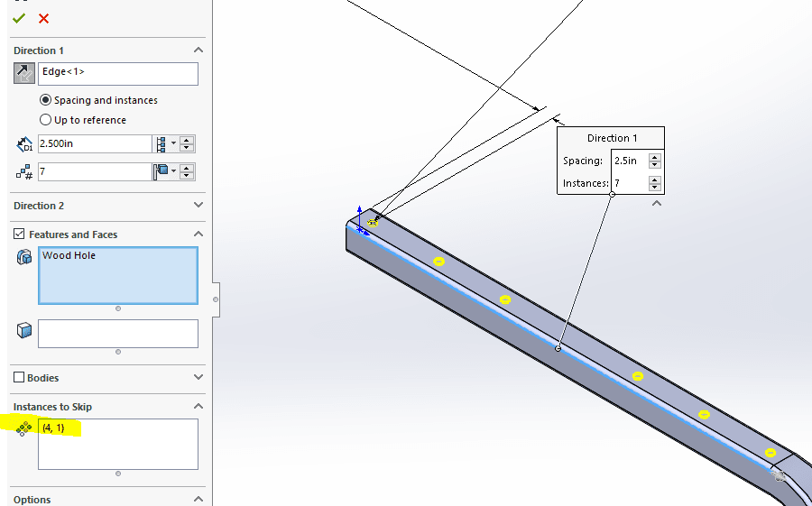Expand the Bodies section
The image size is (812, 506).
click(198, 377)
